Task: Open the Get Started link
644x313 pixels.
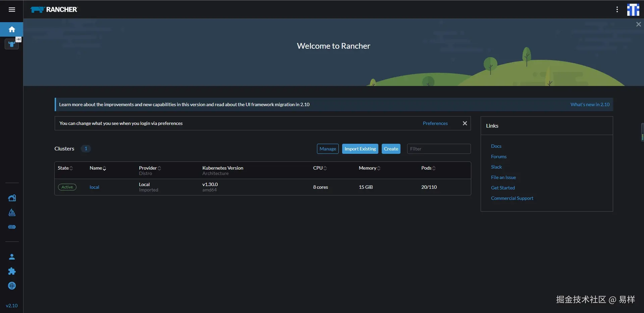Action: 503,188
